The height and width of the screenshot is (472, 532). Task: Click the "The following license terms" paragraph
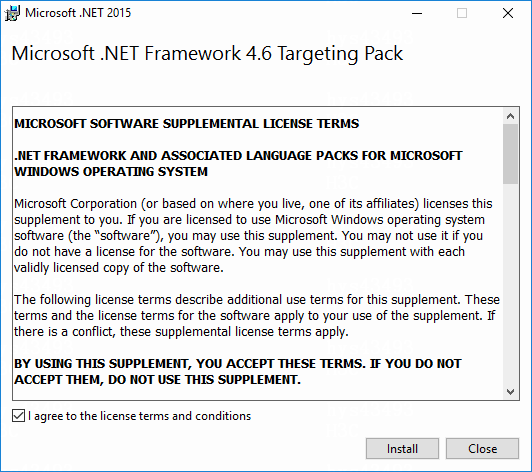(257, 316)
